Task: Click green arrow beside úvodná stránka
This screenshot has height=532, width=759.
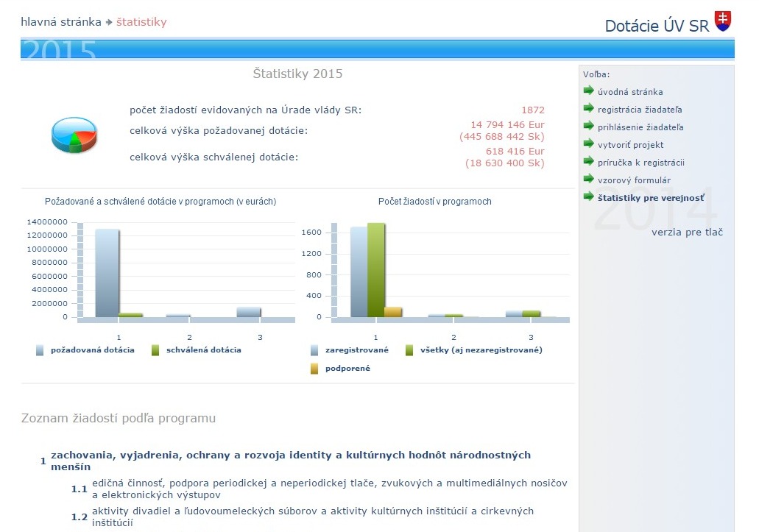Action: [x=588, y=91]
